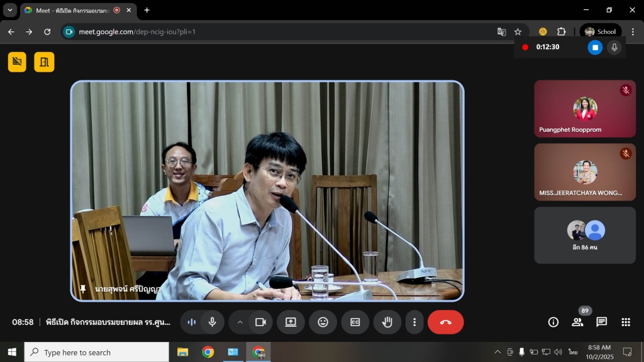Expand the camera options chevron
644x362 pixels.
tap(240, 322)
